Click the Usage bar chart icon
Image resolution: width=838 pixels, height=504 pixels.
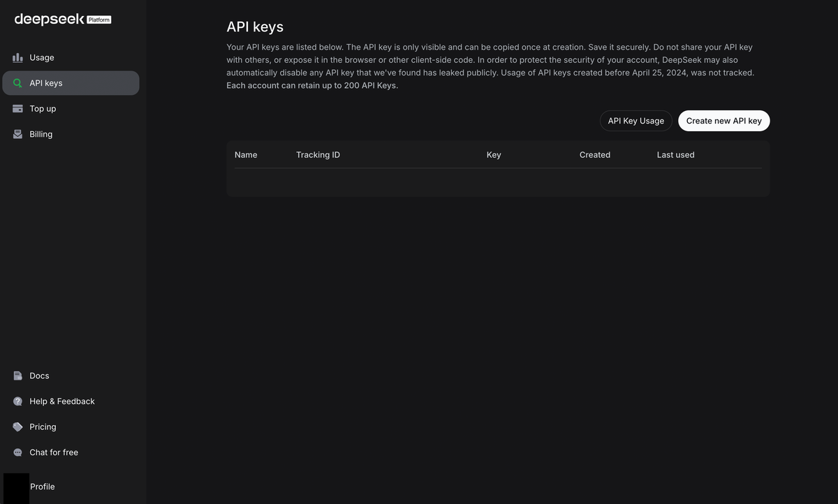click(x=17, y=57)
